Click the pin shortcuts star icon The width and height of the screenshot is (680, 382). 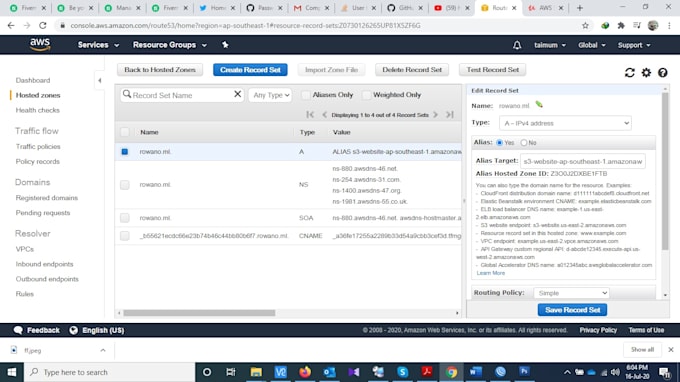point(225,45)
